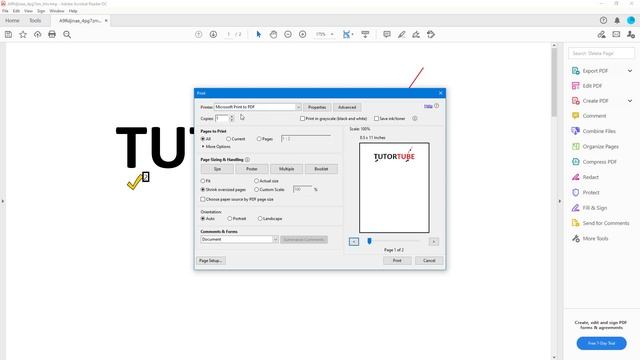Click the stamp tool icon

tap(431, 35)
